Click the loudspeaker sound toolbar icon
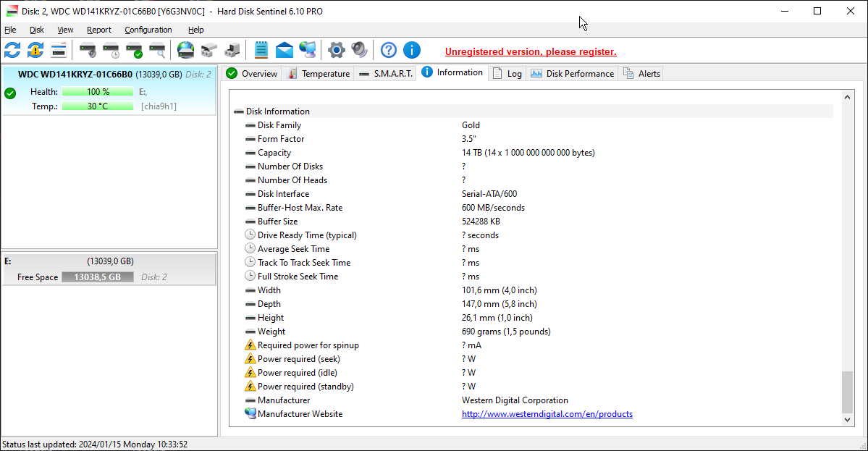The image size is (868, 451). pos(359,51)
